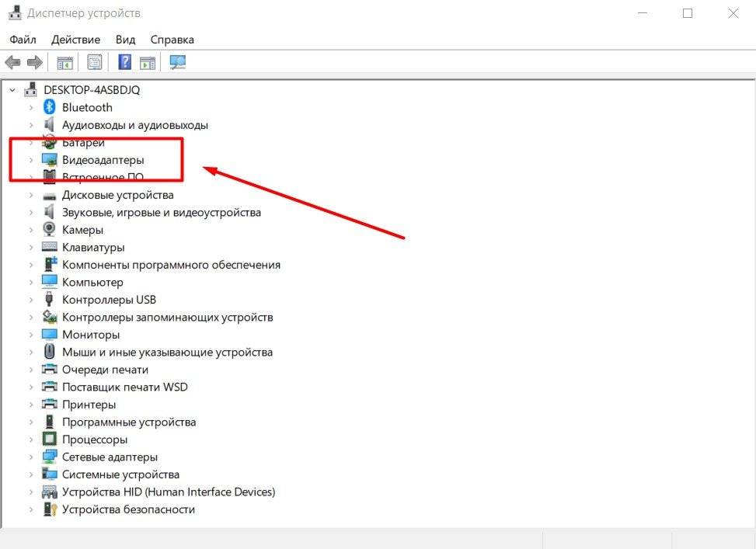The image size is (756, 549).
Task: Select the Мониторы tree item
Action: (x=91, y=335)
